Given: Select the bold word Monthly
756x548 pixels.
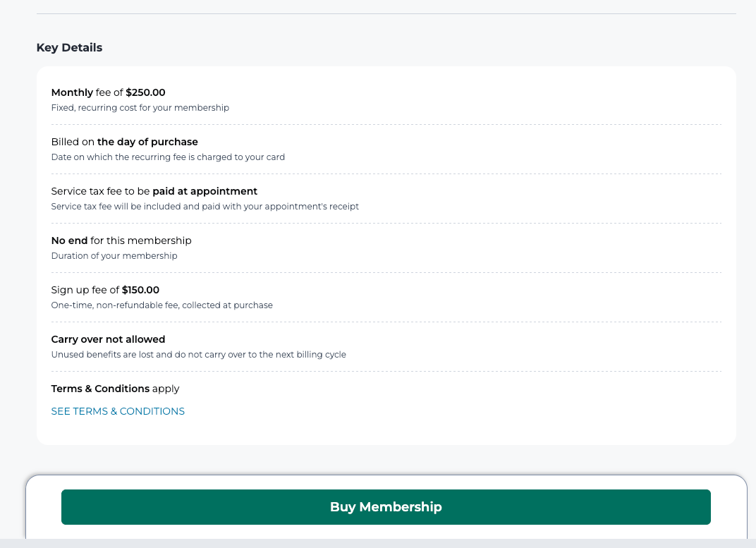Looking at the screenshot, I should pyautogui.click(x=72, y=92).
